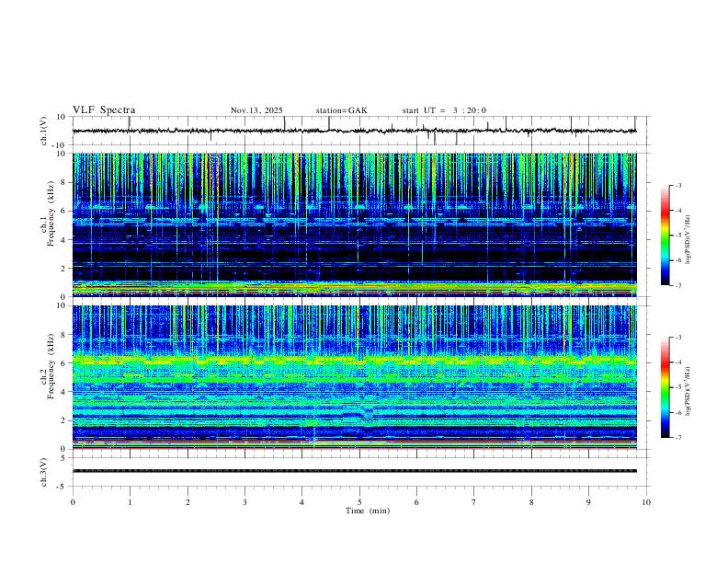This screenshot has width=728, height=563.
Task: Click the ch.3 voltage trace band
Action: pyautogui.click(x=355, y=471)
